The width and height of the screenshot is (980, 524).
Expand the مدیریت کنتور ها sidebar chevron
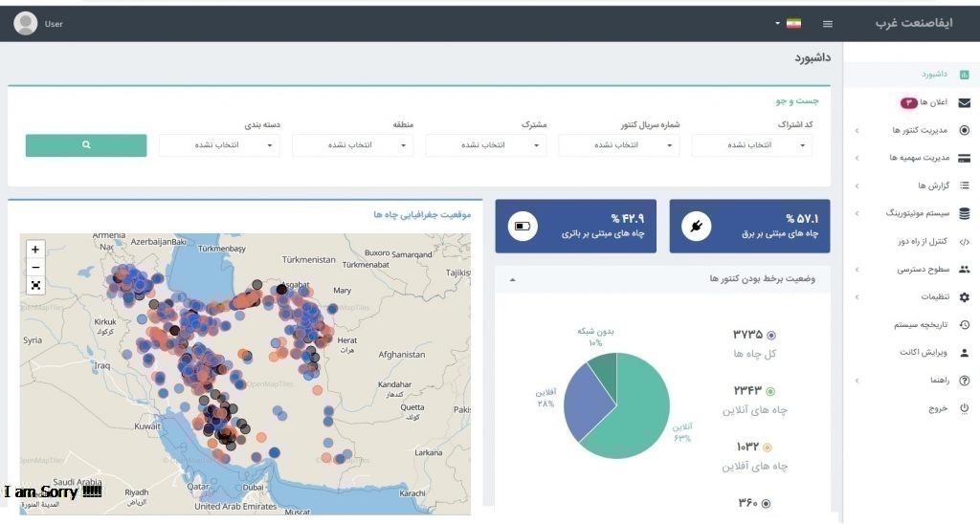[x=857, y=131]
